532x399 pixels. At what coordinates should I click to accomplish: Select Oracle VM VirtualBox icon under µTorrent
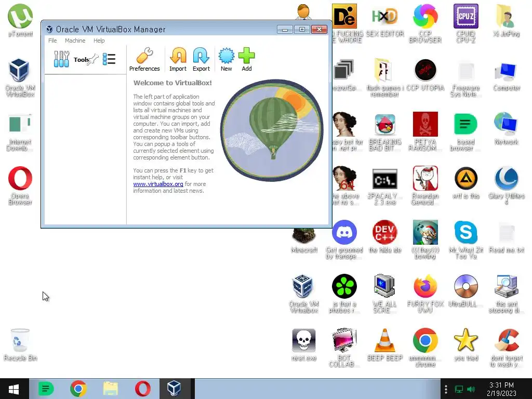click(20, 77)
